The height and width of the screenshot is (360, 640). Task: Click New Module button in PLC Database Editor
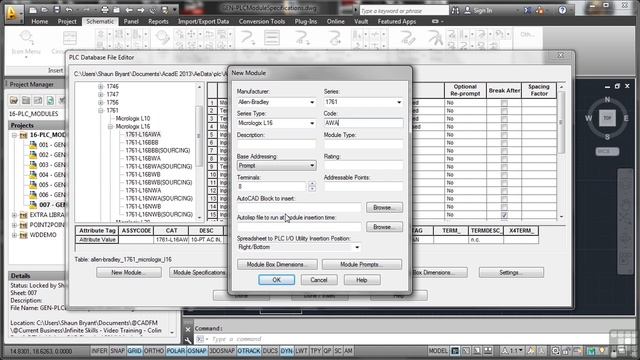129,272
